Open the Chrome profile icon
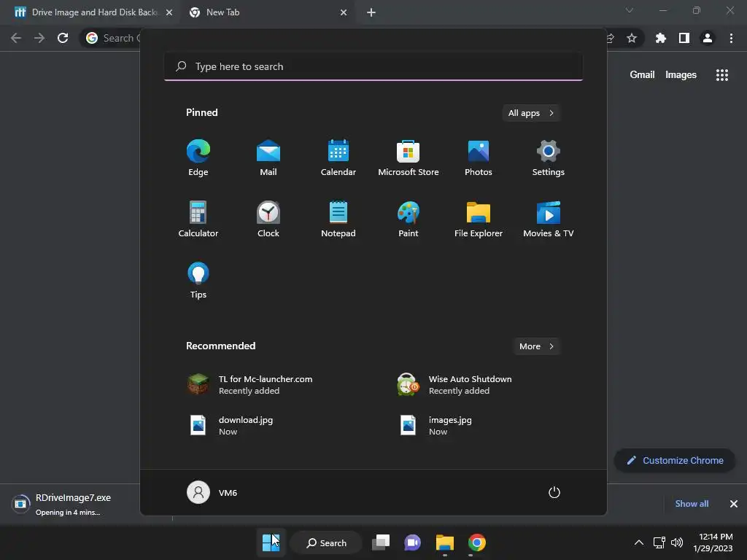Screen dimensions: 747x560 point(708,38)
